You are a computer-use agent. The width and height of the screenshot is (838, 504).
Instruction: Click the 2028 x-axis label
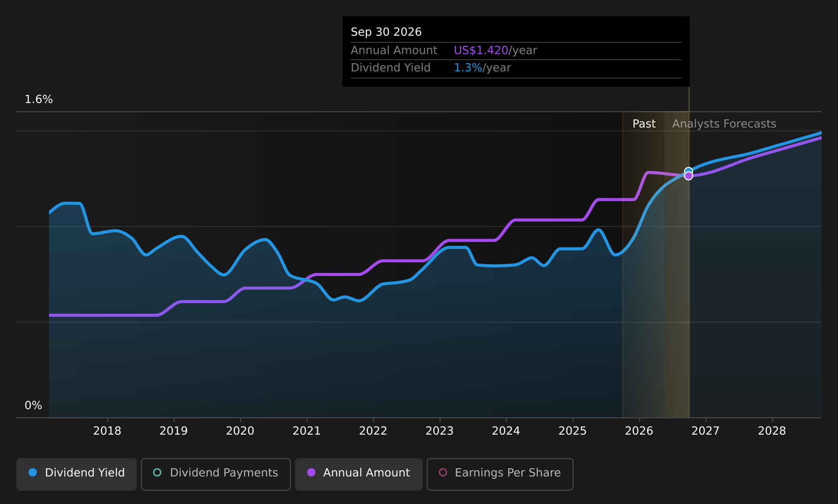pos(772,431)
